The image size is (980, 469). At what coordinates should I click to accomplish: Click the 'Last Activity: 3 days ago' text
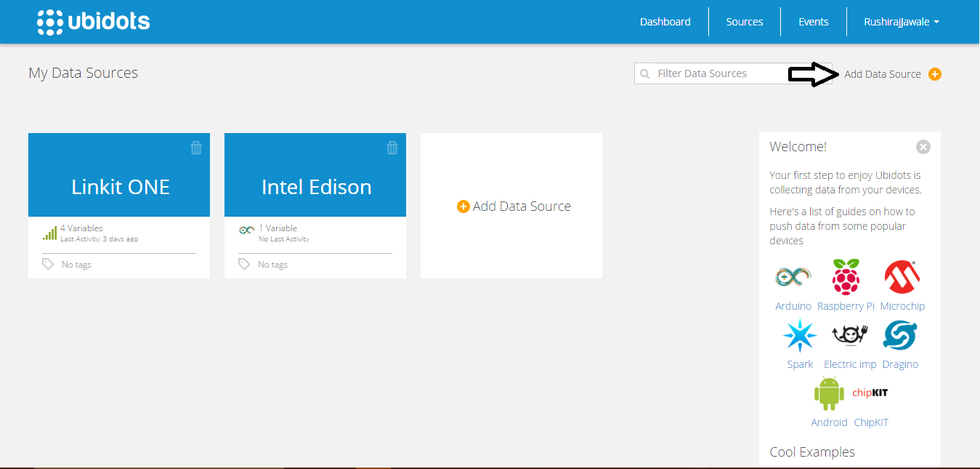[x=99, y=239]
